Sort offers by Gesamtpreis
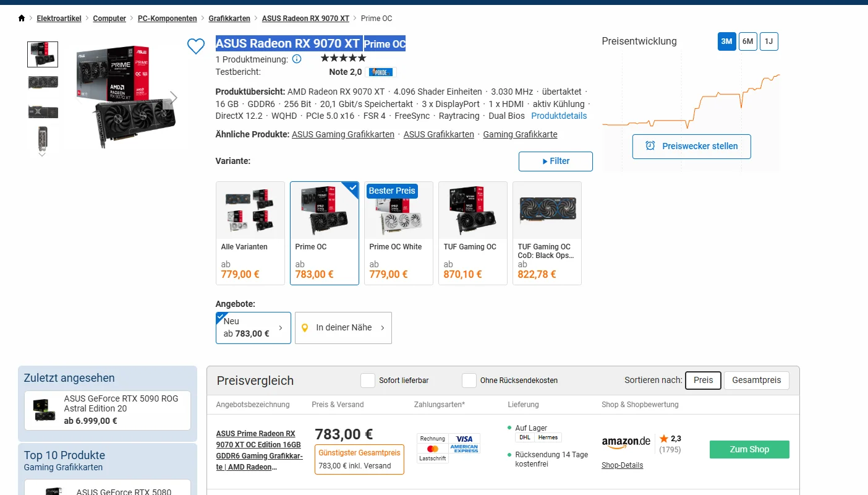Image resolution: width=868 pixels, height=495 pixels. tap(757, 381)
